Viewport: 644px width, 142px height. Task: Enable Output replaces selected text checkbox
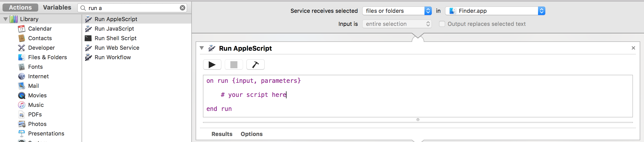point(442,24)
